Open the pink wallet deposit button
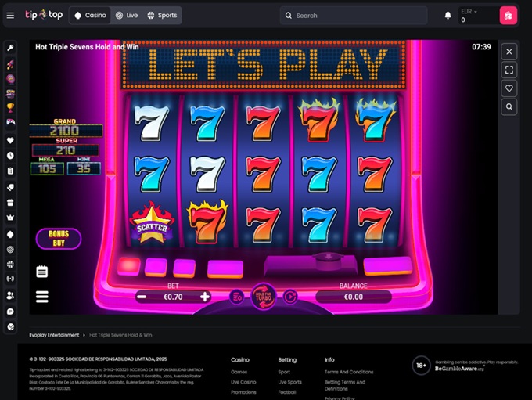This screenshot has width=532, height=400. coord(508,16)
